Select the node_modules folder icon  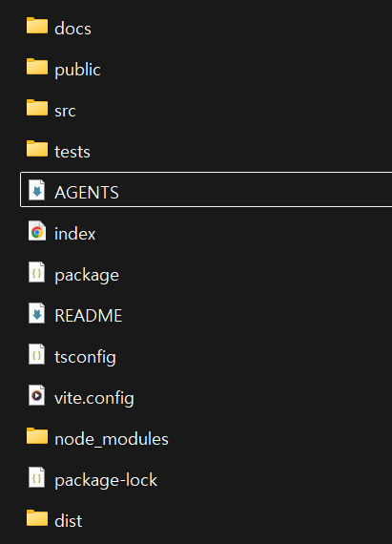pyautogui.click(x=37, y=436)
